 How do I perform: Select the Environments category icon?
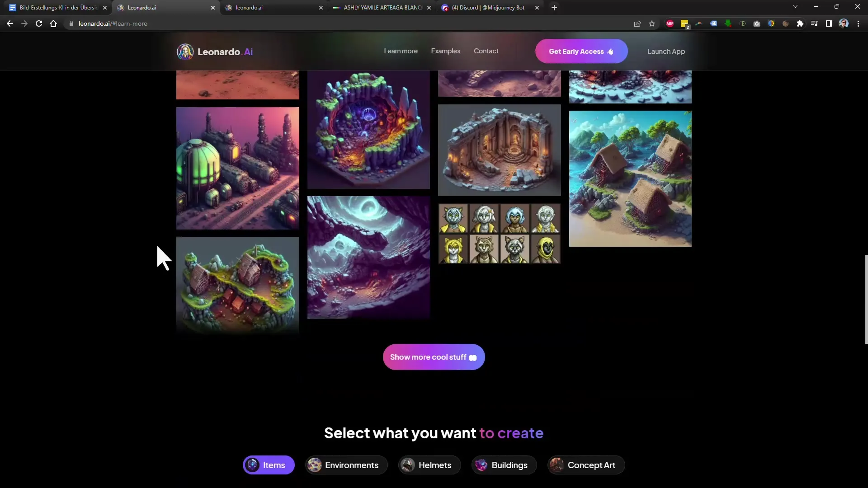[315, 465]
